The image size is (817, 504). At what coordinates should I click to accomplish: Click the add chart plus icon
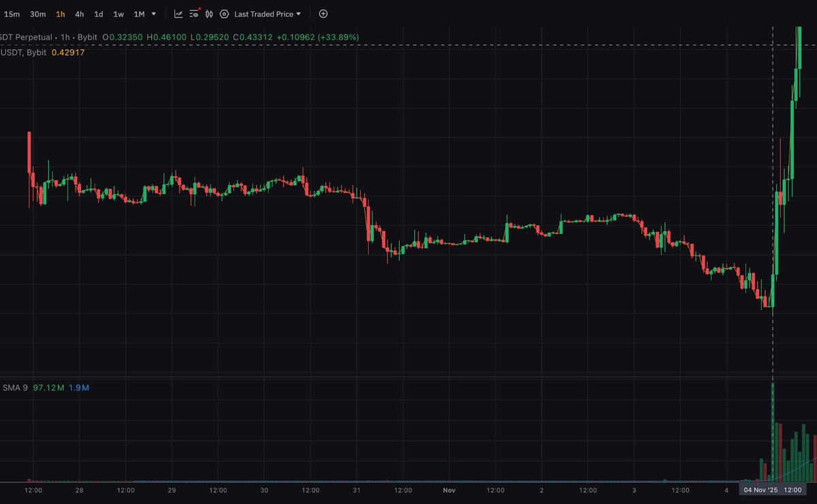pos(323,14)
